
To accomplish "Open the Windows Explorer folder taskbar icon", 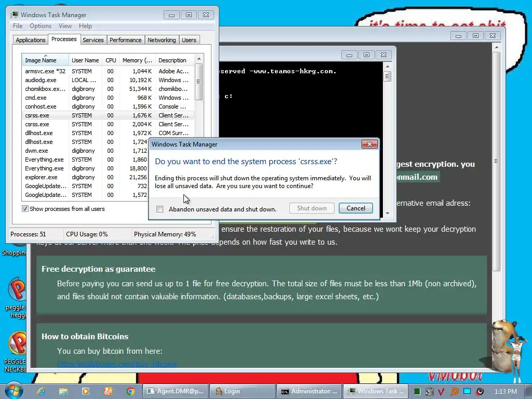I will tap(63, 391).
